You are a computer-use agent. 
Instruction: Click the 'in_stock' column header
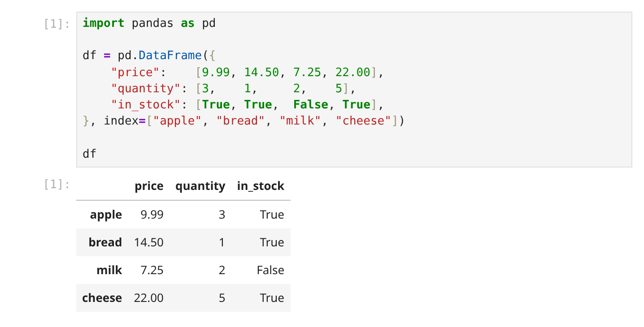click(x=261, y=186)
